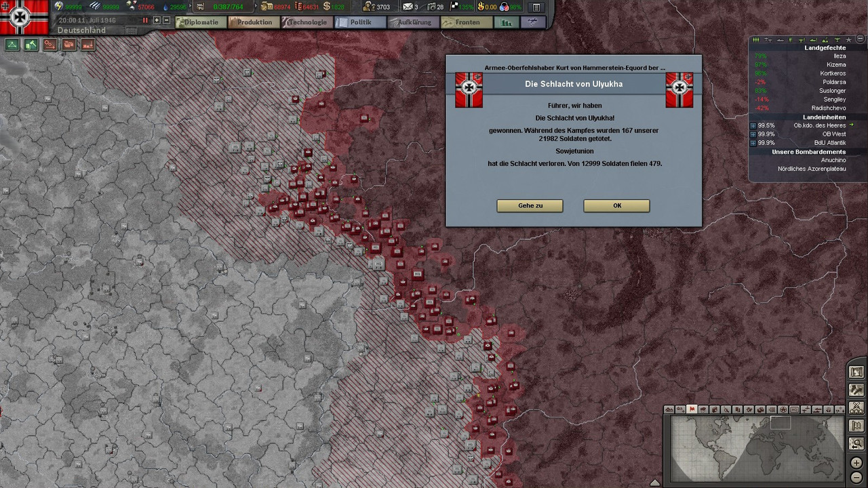The image size is (868, 488).
Task: Select the terrain map mode icon
Action: [669, 409]
